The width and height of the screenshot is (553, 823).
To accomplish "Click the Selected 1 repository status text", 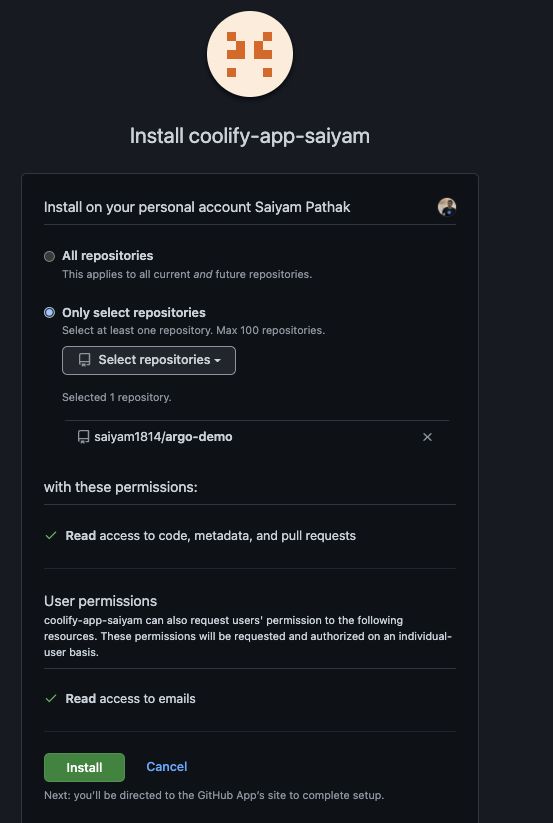I will pyautogui.click(x=116, y=397).
